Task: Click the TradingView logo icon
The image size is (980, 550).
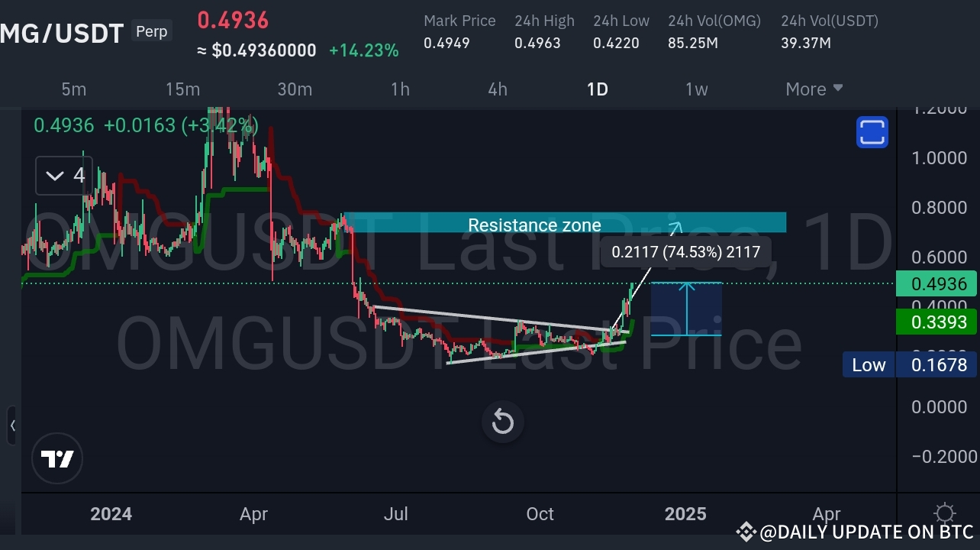Action: [57, 458]
